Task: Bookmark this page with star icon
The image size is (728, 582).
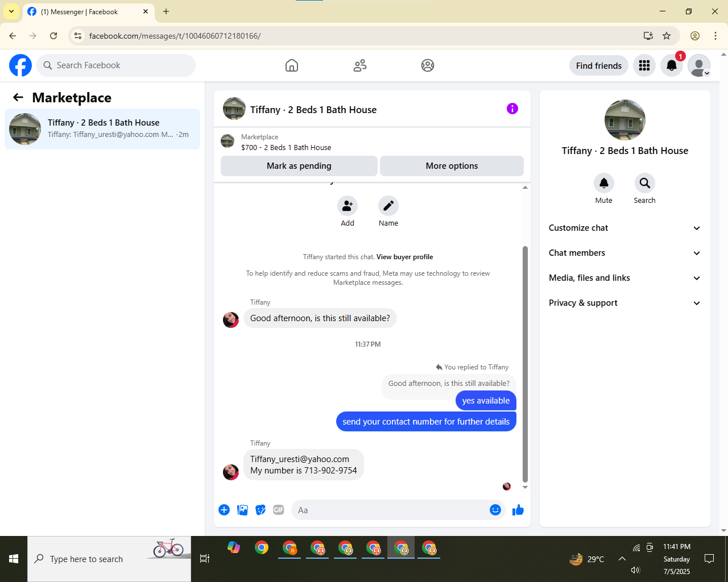Action: [x=667, y=36]
